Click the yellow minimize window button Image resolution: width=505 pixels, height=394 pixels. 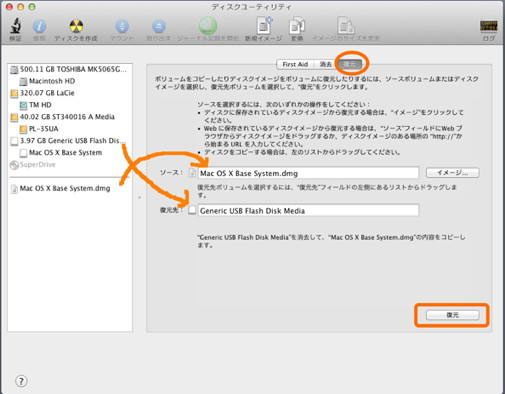click(21, 7)
